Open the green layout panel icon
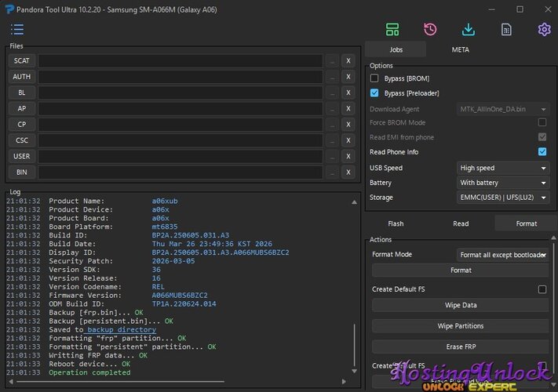Viewport: 558px width, 392px height. pos(392,30)
